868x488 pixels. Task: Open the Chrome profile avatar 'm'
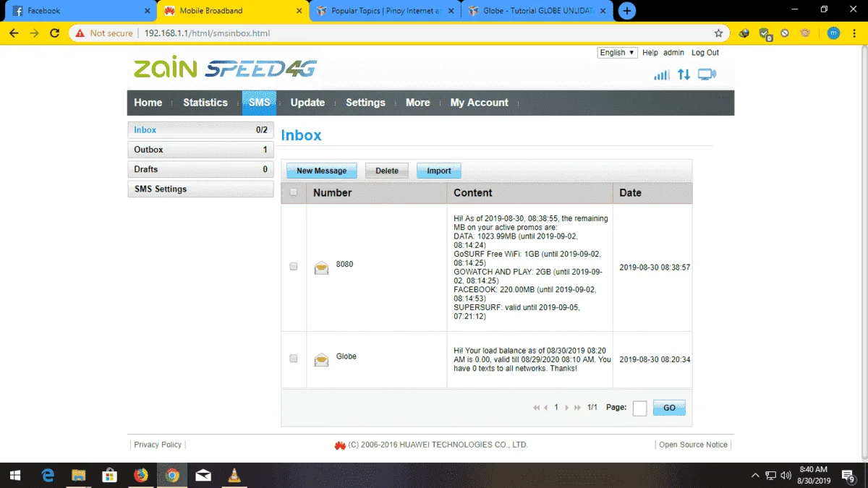coord(833,33)
